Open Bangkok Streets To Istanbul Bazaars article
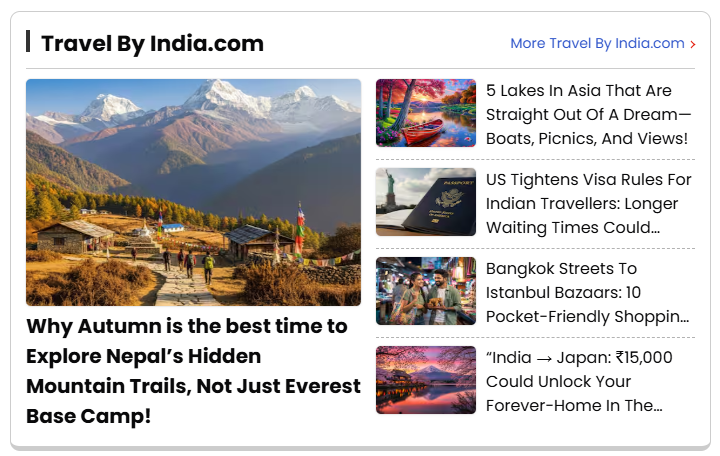This screenshot has width=720, height=456. click(587, 293)
